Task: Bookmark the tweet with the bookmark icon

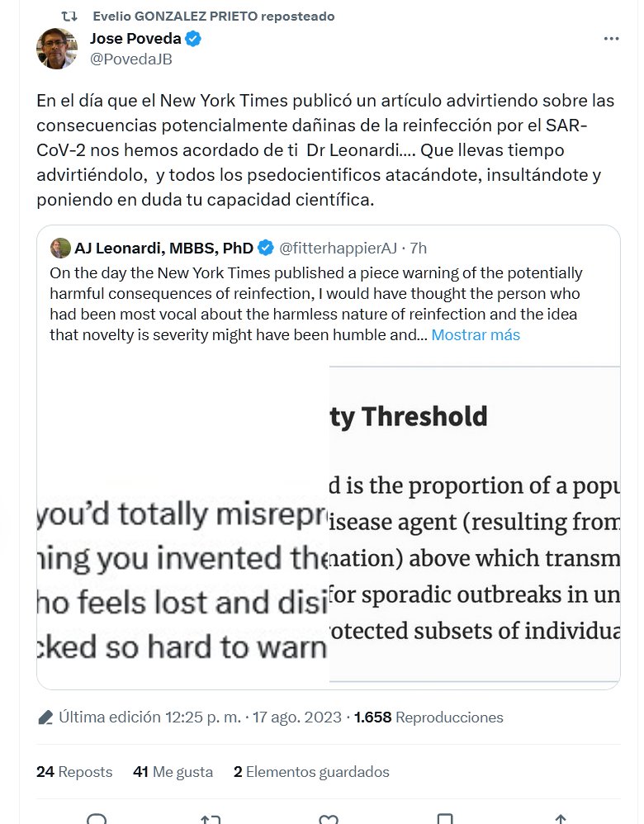Action: pyautogui.click(x=445, y=819)
